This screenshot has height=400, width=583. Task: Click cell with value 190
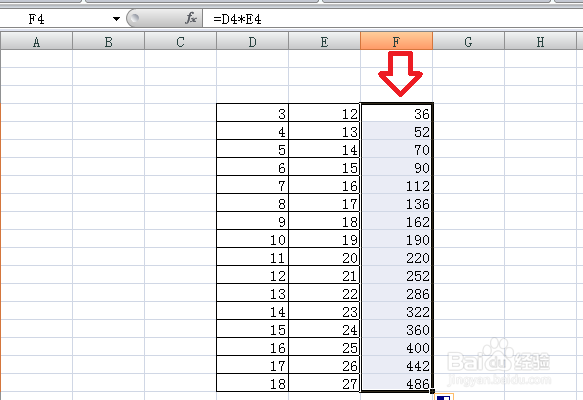(396, 239)
